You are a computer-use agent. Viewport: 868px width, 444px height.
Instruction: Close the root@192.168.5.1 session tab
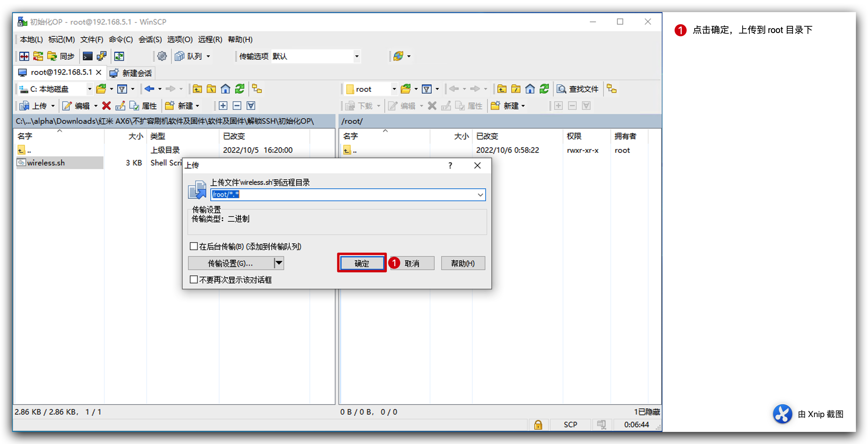99,72
